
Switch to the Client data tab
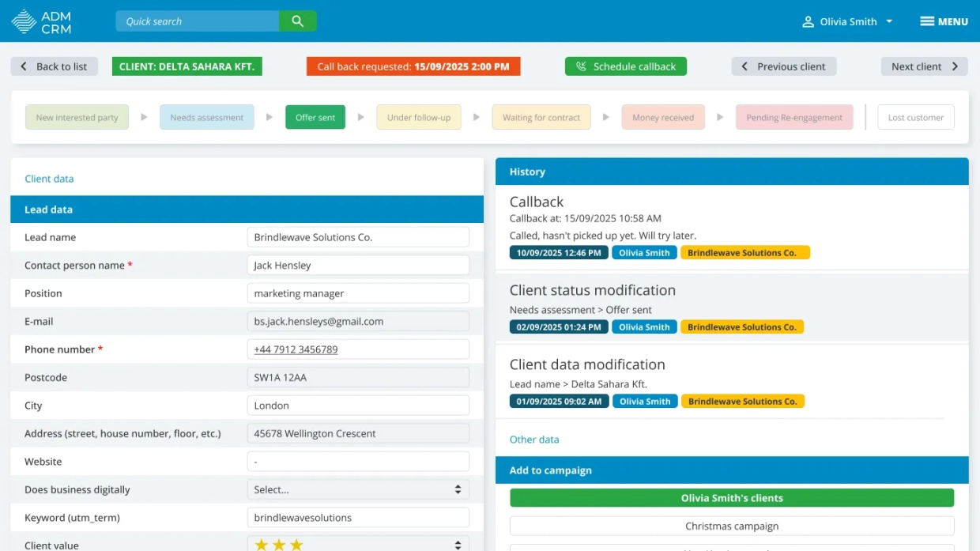49,179
